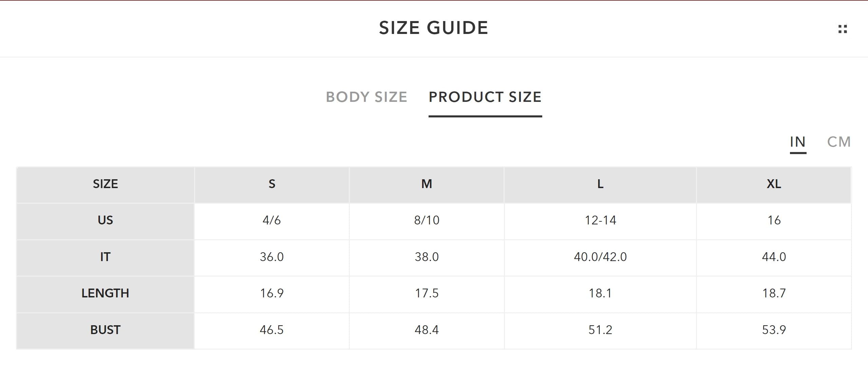Click the L column header
This screenshot has height=367, width=868.
(600, 184)
